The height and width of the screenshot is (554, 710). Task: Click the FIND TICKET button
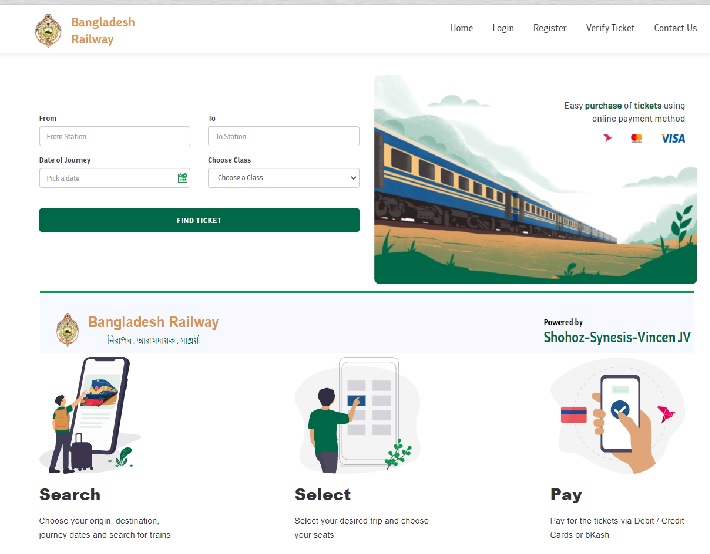[x=199, y=220]
